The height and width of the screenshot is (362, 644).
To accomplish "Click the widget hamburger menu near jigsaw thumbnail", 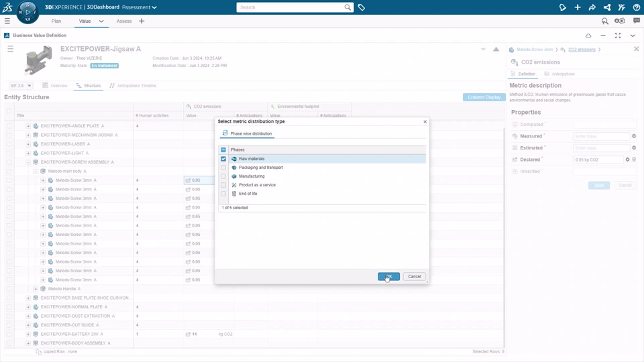I will [10, 49].
